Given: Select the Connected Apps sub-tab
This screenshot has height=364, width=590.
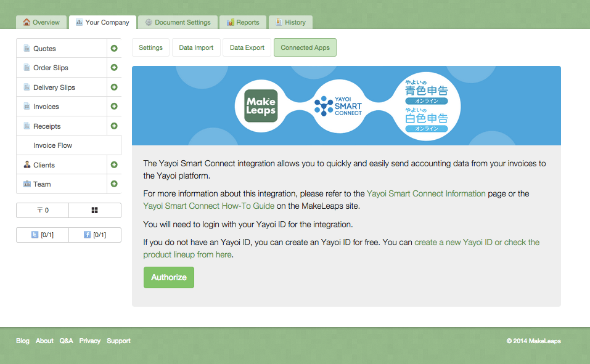Looking at the screenshot, I should [x=305, y=47].
